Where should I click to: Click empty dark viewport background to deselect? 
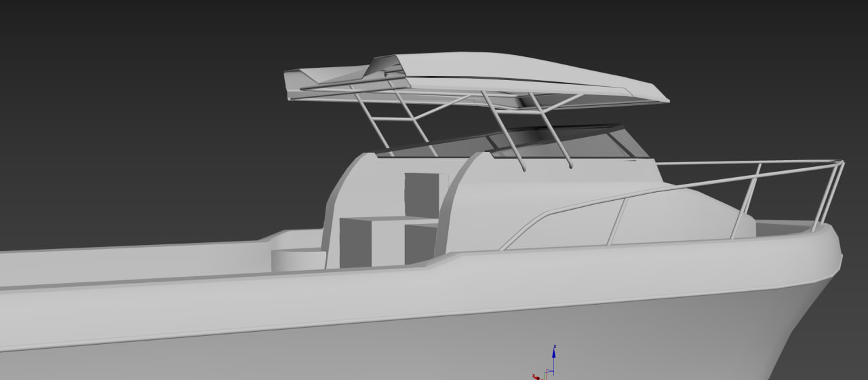point(136,102)
